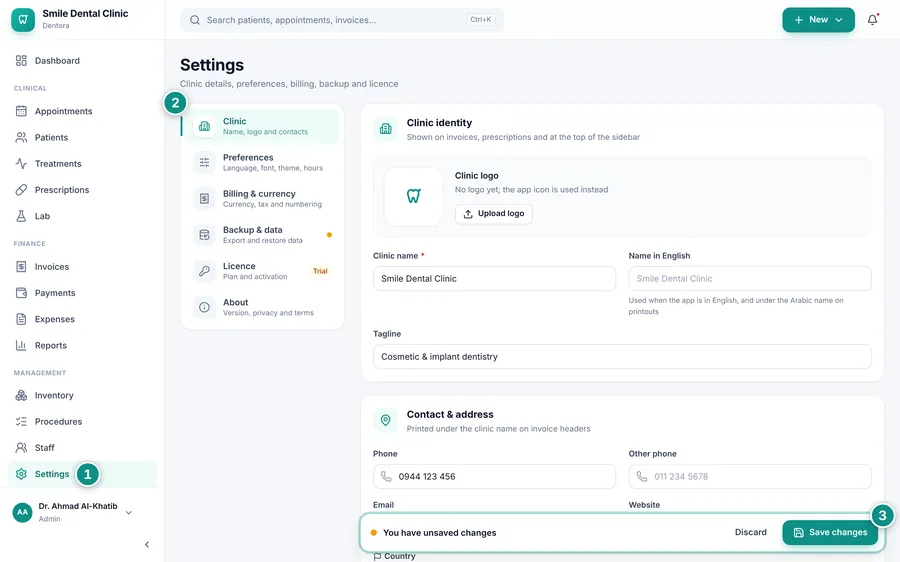Click Save changes button

tap(830, 532)
